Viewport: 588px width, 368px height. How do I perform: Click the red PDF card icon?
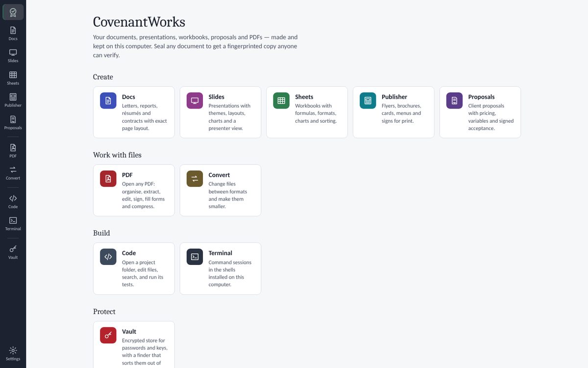pos(108,179)
